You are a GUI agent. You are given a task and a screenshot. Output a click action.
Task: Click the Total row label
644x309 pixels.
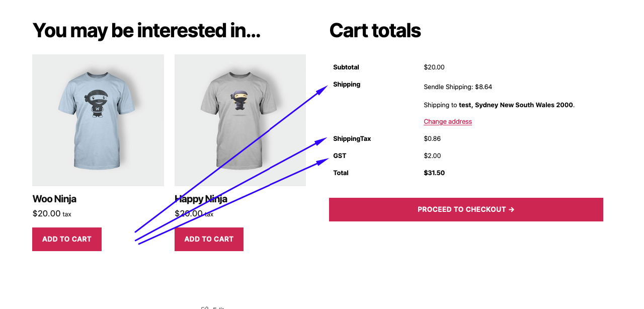click(341, 173)
